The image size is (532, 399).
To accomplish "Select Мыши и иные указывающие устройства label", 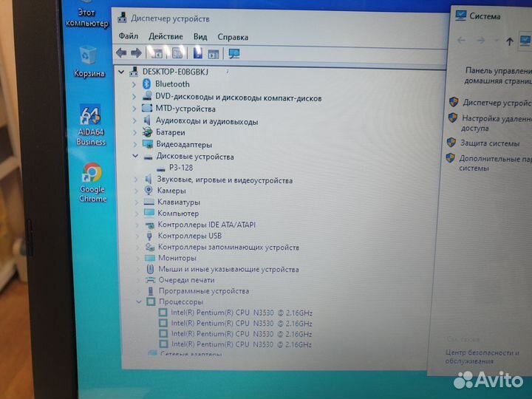I will pyautogui.click(x=228, y=270).
